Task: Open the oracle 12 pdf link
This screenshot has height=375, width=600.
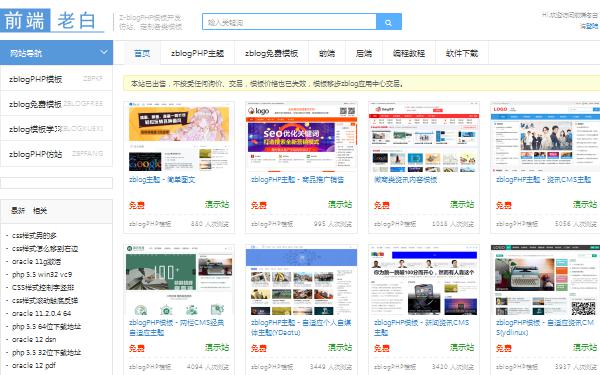Action: 34,365
